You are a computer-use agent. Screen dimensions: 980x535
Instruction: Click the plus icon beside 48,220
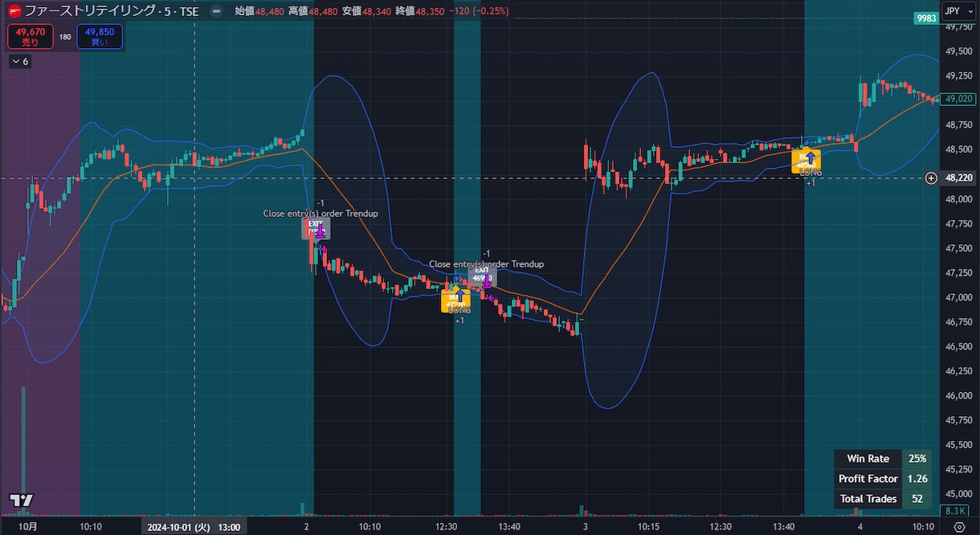[x=931, y=178]
